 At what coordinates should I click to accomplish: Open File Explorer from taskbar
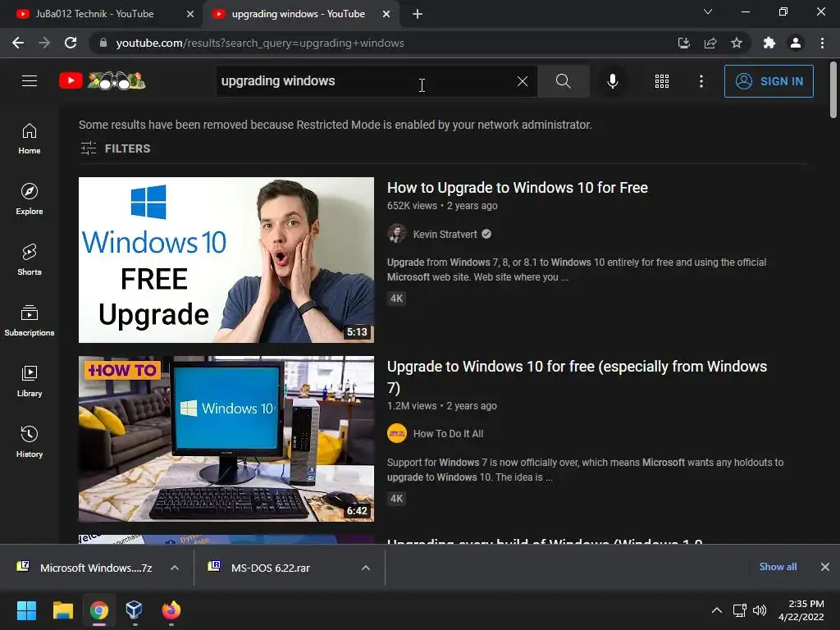[x=62, y=610]
